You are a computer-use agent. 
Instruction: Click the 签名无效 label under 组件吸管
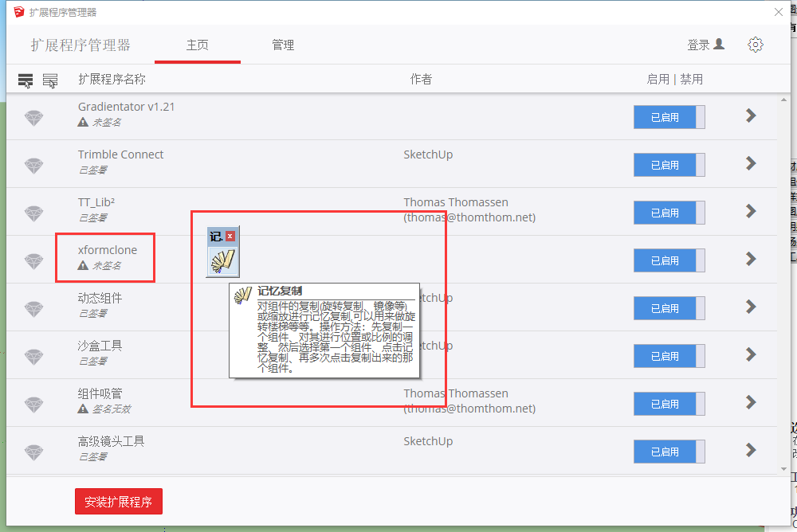click(112, 409)
